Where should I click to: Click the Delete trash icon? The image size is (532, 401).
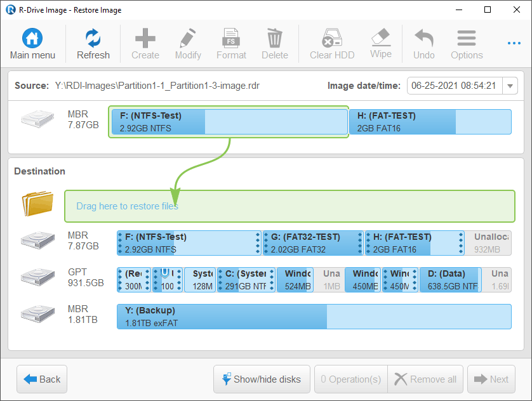tap(275, 39)
